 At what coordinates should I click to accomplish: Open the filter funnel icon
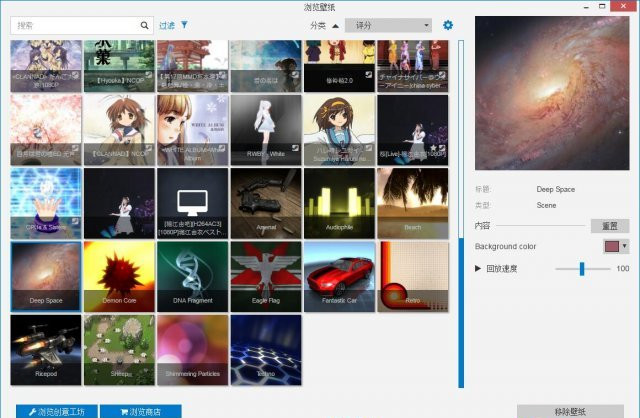tap(184, 25)
